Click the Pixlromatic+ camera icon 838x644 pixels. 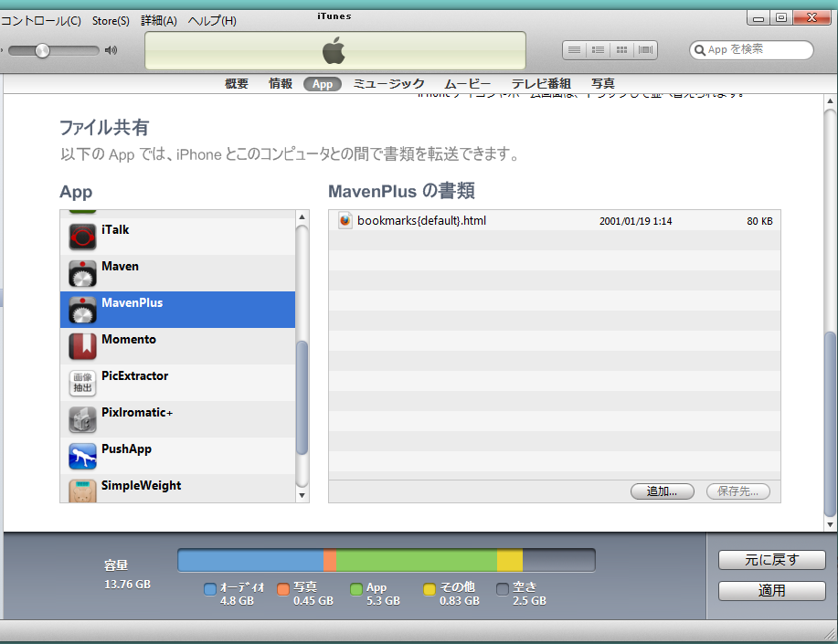click(82, 419)
